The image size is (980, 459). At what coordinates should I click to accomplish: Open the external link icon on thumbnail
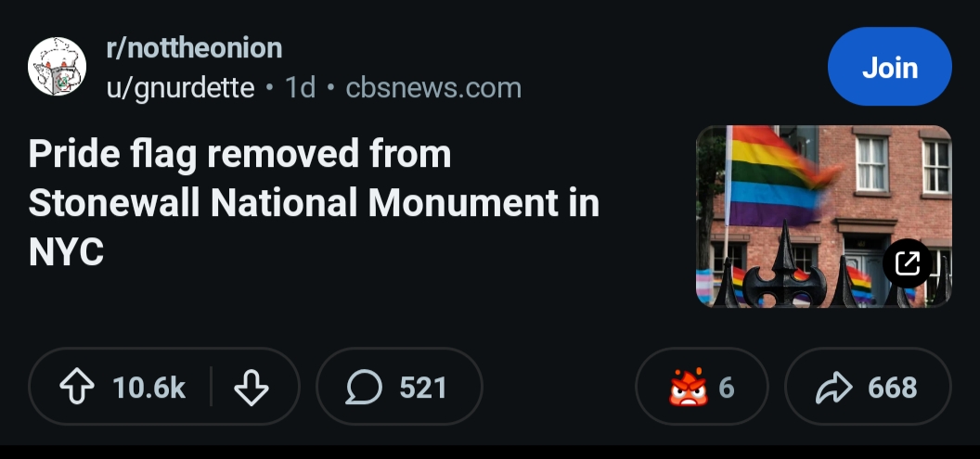click(x=907, y=264)
